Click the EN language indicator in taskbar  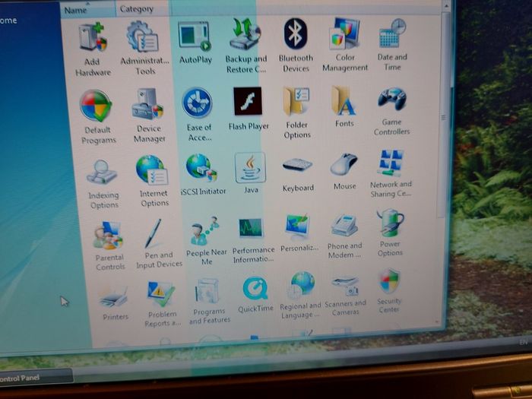(524, 343)
